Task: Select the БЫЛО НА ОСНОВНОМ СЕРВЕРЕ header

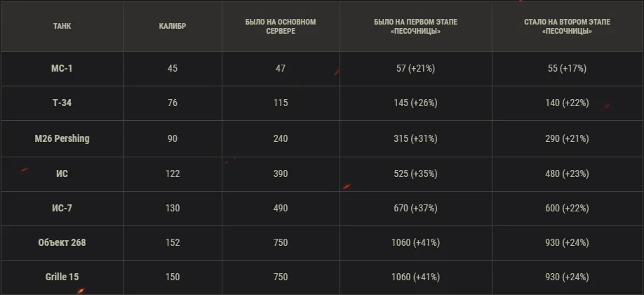Action: tap(281, 27)
